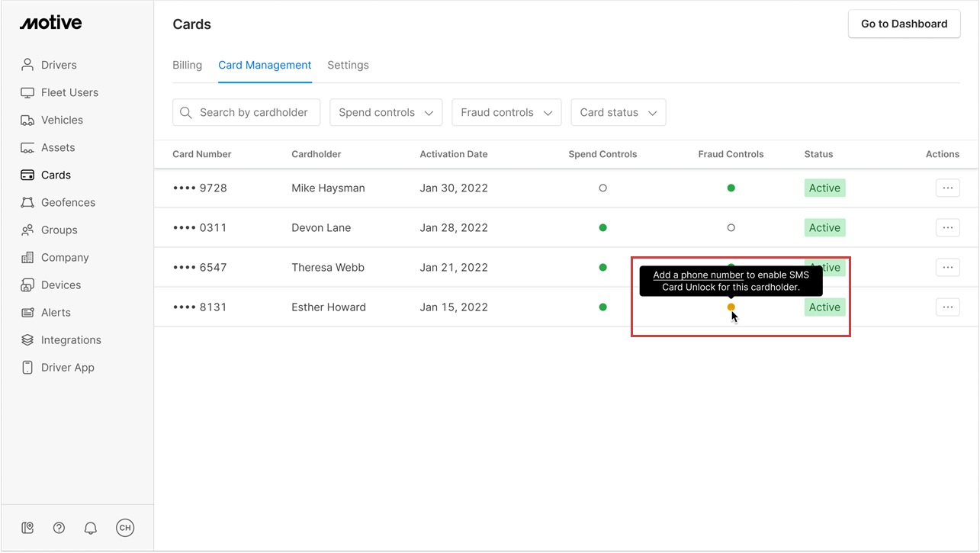980x553 pixels.
Task: Open Fleet Users monitor icon
Action: (27, 92)
